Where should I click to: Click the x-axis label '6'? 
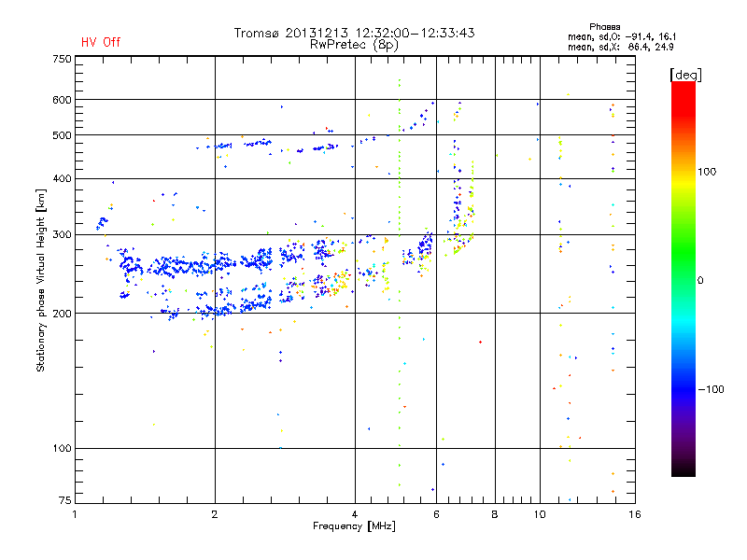coord(436,514)
